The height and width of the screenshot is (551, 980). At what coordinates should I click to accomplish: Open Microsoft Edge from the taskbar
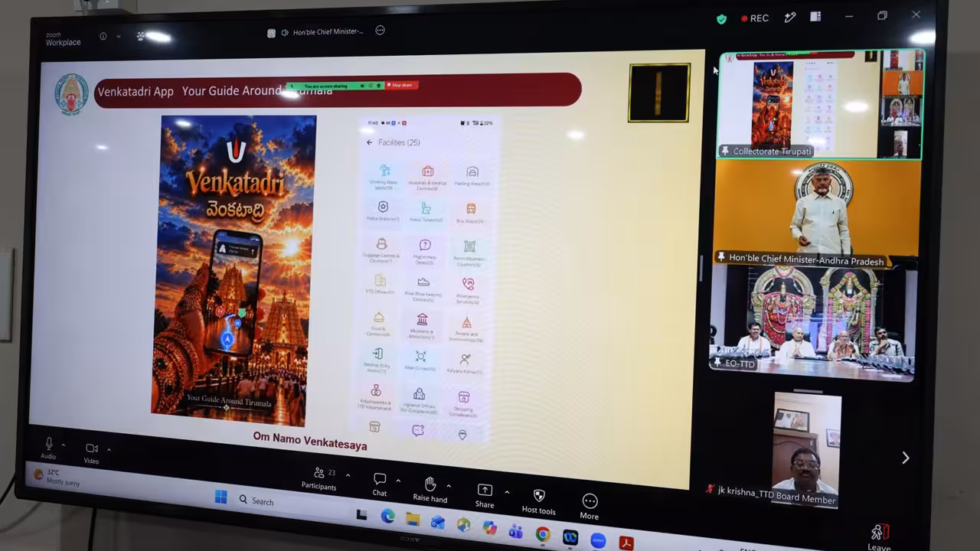(x=387, y=517)
